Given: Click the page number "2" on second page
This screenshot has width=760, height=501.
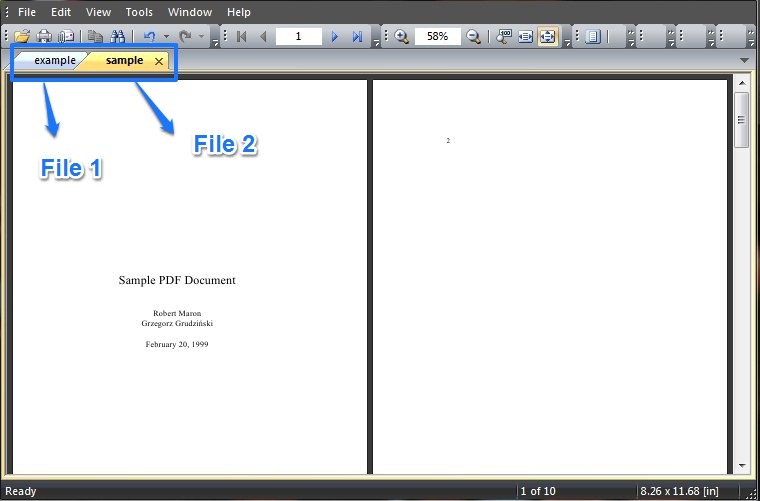Looking at the screenshot, I should point(448,141).
